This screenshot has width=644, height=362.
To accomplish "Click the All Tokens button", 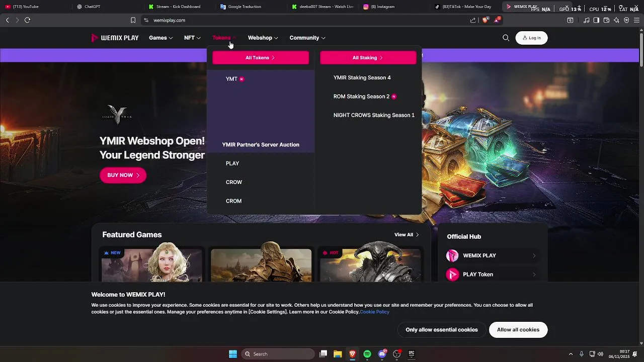I will click(x=261, y=58).
